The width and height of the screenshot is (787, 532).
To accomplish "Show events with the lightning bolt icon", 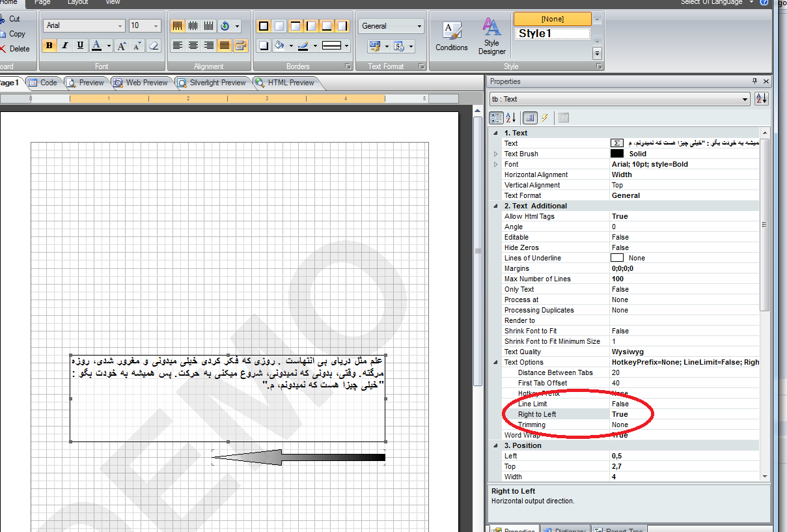I will [x=545, y=118].
